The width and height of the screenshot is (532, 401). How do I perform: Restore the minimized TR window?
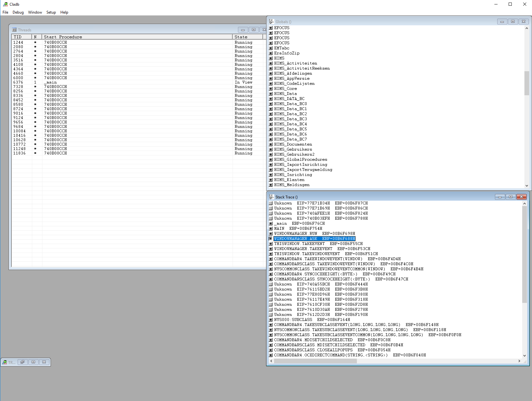(x=22, y=362)
